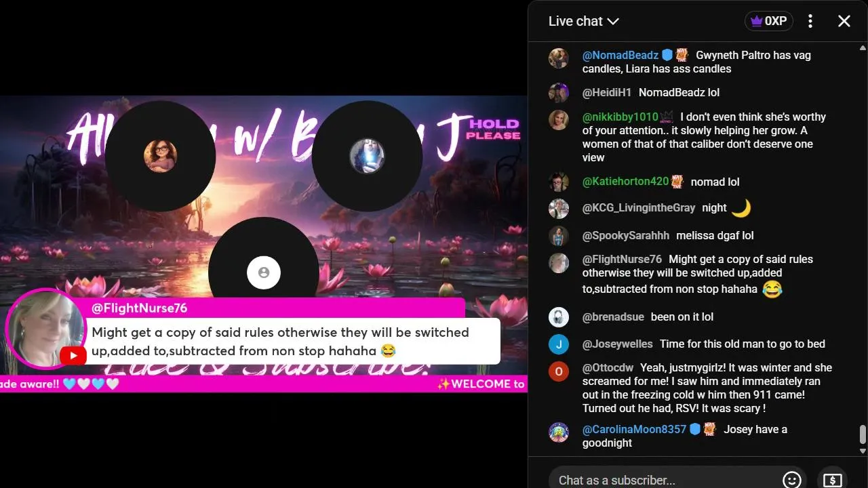Select @Joseywelles blue J avatar

pos(558,344)
